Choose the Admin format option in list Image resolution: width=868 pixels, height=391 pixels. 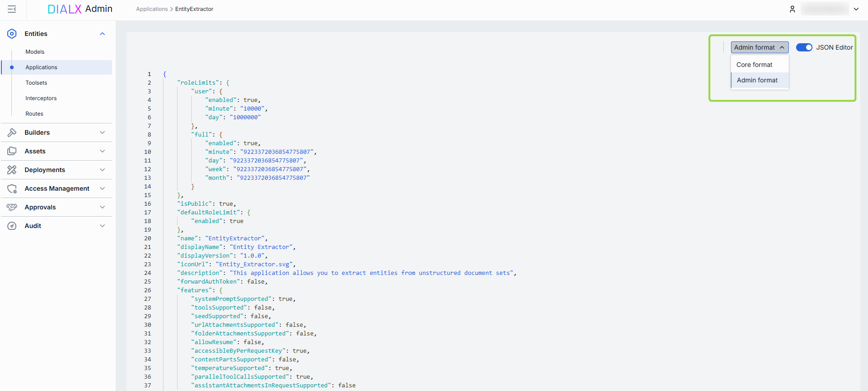(x=757, y=80)
